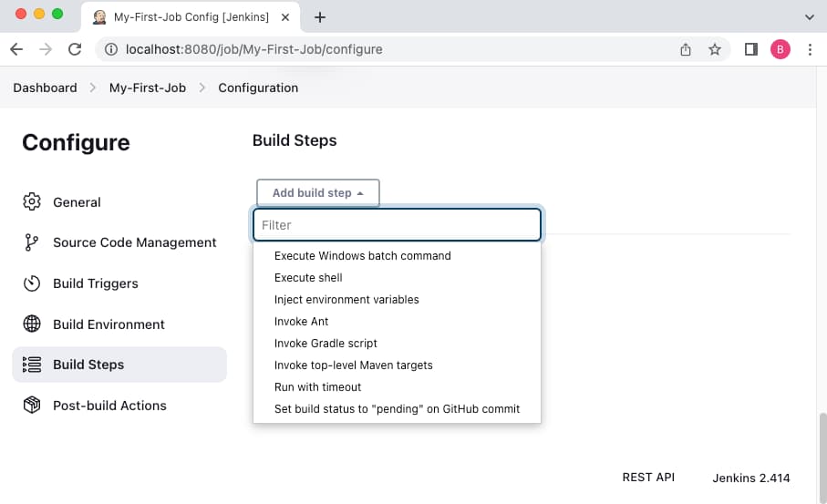Click the Build Steps list icon
827x504 pixels.
point(32,365)
